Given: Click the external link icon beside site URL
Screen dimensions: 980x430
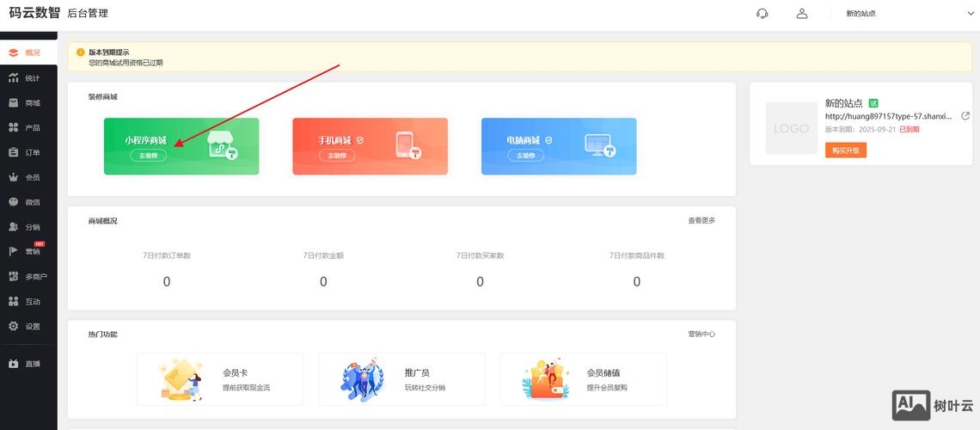Looking at the screenshot, I should click(x=965, y=116).
